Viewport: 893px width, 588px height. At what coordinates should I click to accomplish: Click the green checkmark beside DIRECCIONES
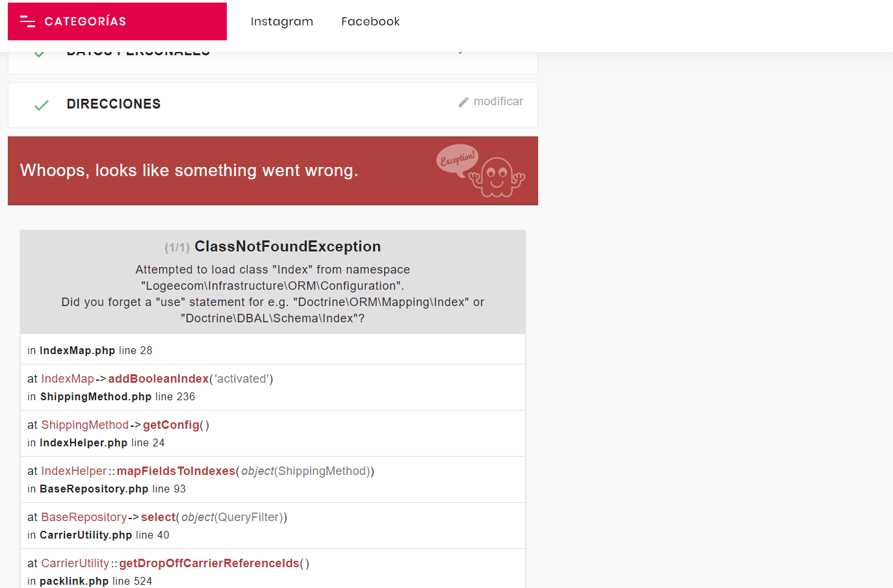[41, 105]
